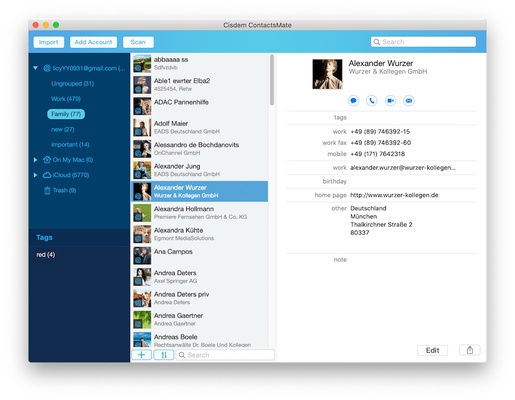Viewport: 515px width, 400px height.
Task: Click the email envelope icon
Action: 409,100
